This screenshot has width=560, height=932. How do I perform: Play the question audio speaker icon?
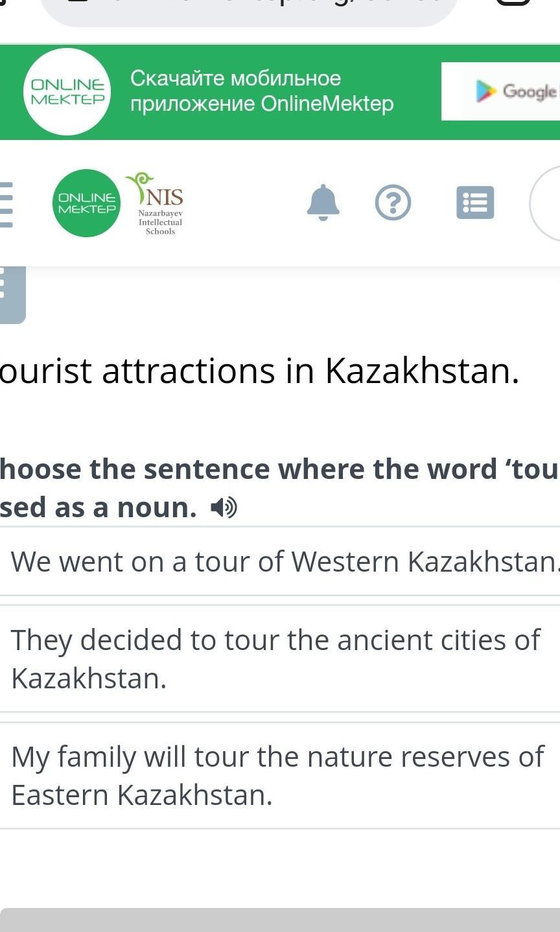(224, 507)
